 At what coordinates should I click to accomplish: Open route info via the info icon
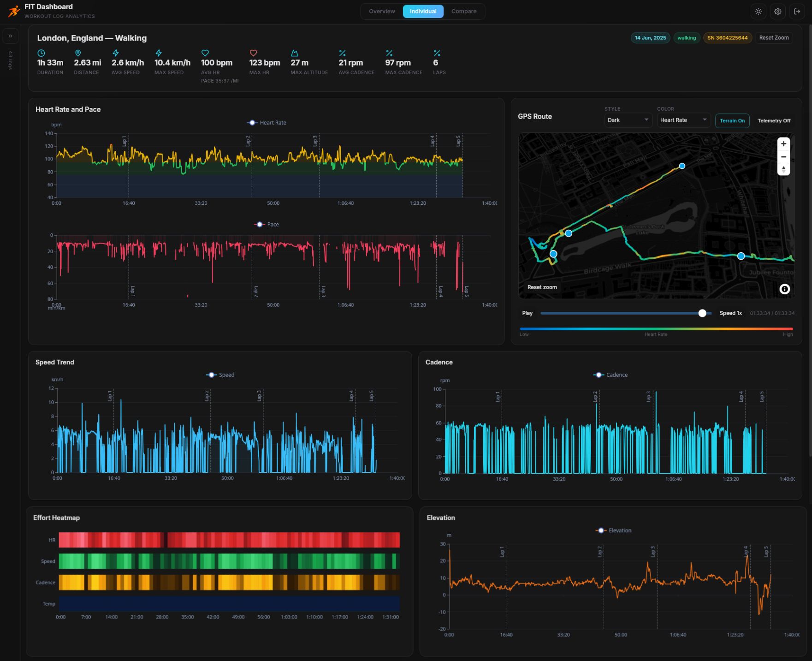tap(785, 289)
